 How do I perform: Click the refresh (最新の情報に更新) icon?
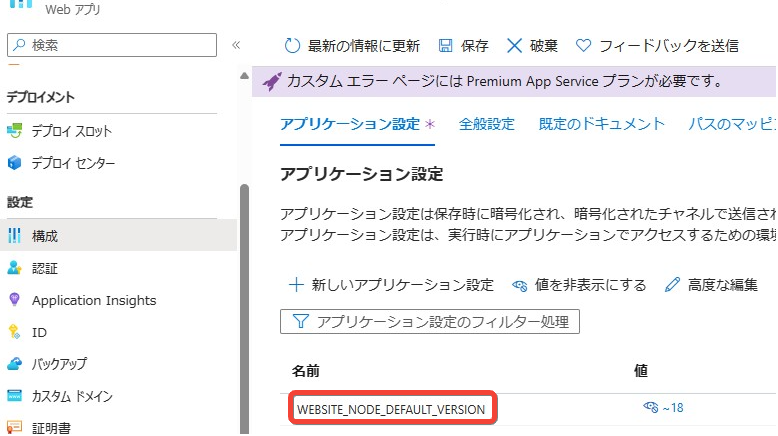(x=293, y=46)
